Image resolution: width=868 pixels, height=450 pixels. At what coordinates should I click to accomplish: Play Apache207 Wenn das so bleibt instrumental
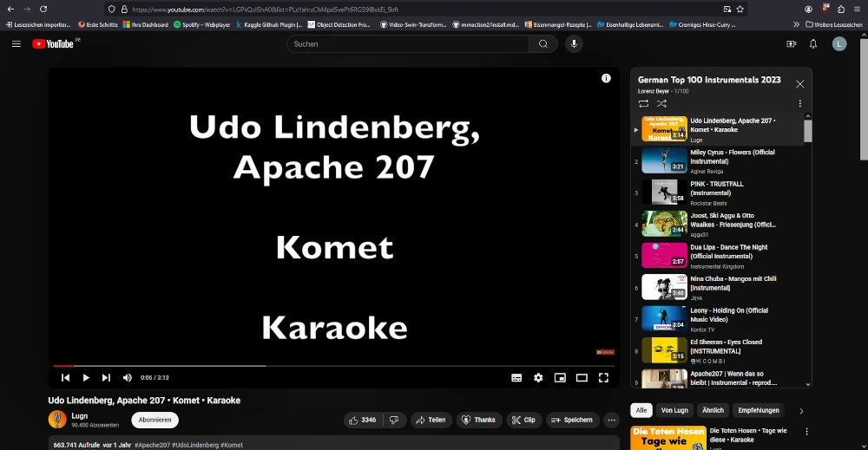(x=718, y=378)
